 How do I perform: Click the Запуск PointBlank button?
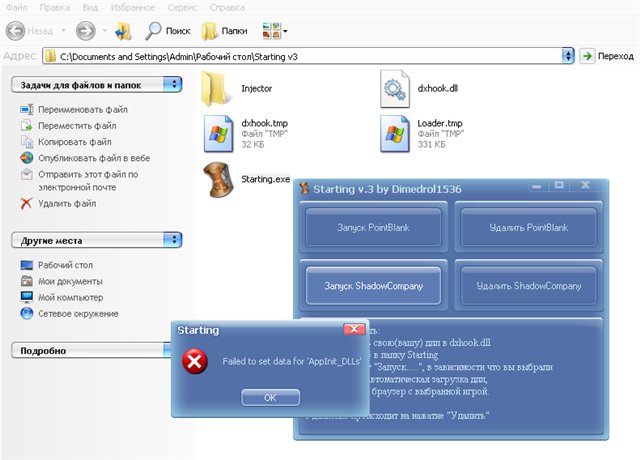pyautogui.click(x=373, y=227)
